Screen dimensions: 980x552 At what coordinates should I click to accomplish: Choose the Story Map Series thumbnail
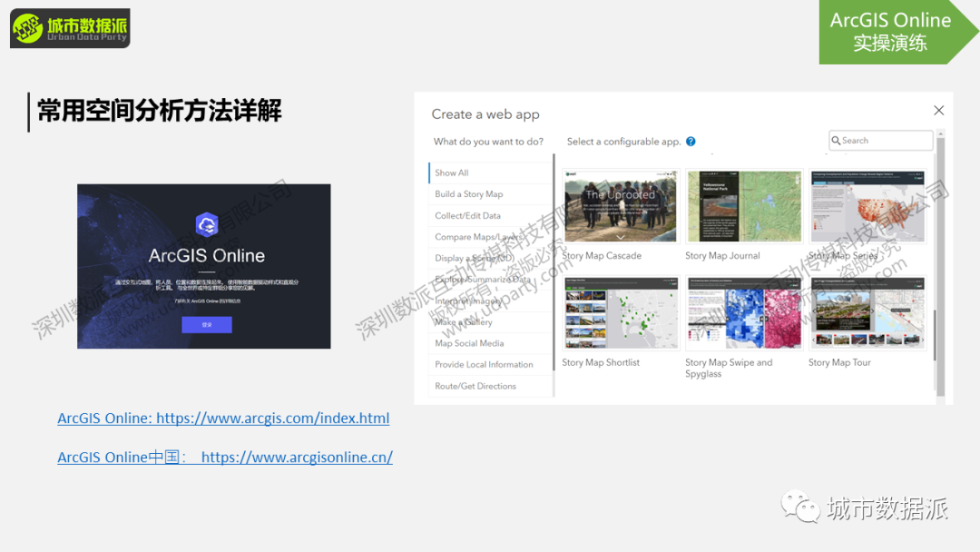(867, 206)
